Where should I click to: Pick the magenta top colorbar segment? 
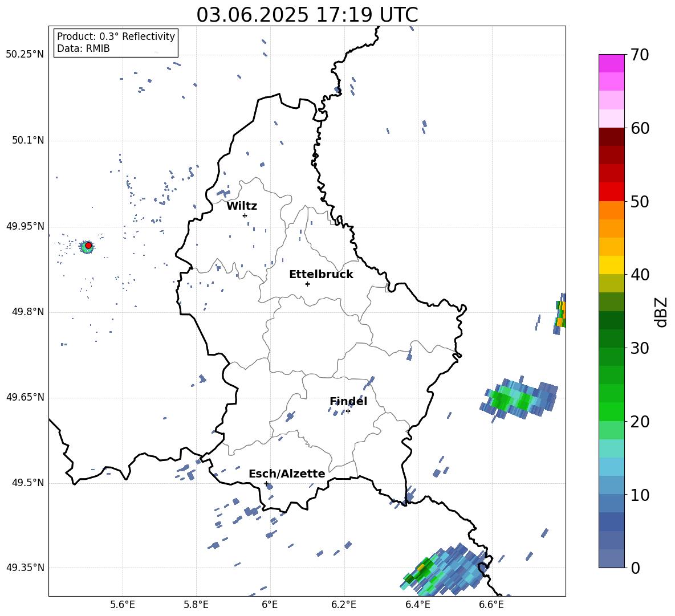coord(611,63)
